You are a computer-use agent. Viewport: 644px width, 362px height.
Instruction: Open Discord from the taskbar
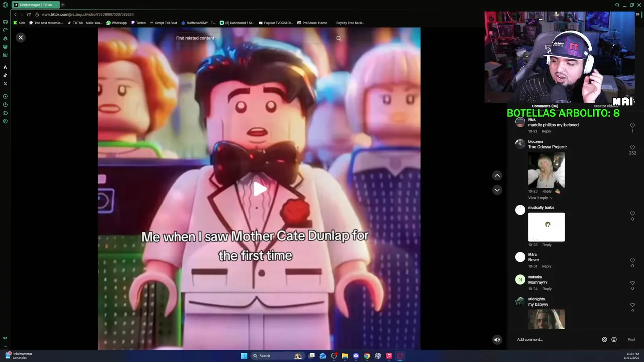pos(356,356)
